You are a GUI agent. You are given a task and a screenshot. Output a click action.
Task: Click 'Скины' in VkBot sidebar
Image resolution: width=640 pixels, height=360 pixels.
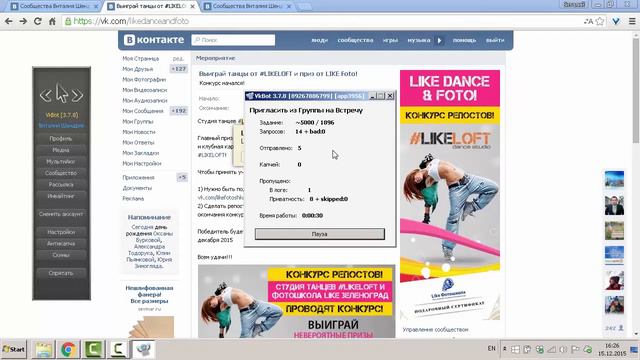61,255
